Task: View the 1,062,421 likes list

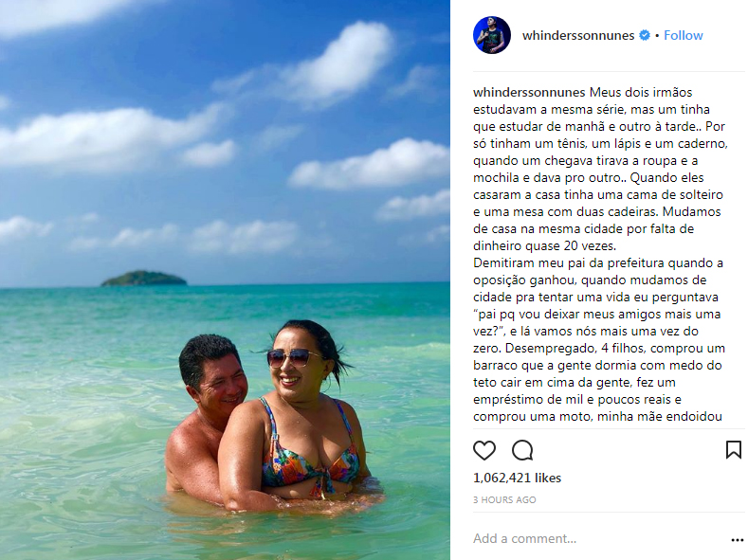Action: pos(517,478)
